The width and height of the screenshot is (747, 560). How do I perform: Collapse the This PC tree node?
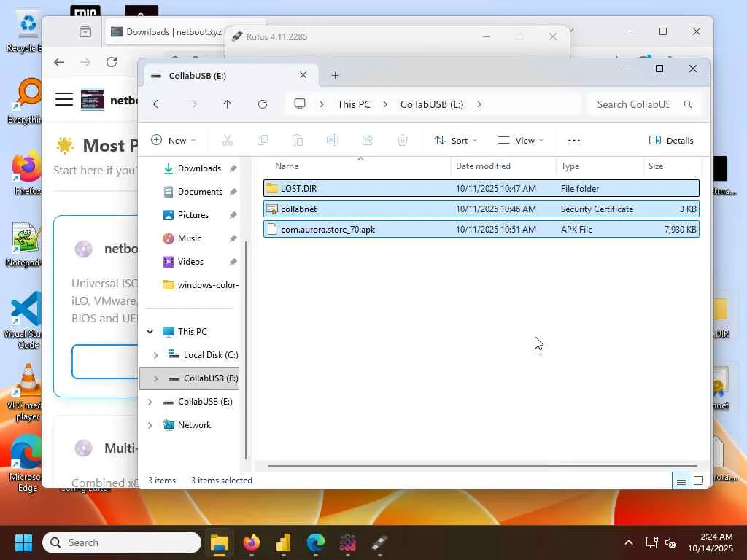click(150, 332)
